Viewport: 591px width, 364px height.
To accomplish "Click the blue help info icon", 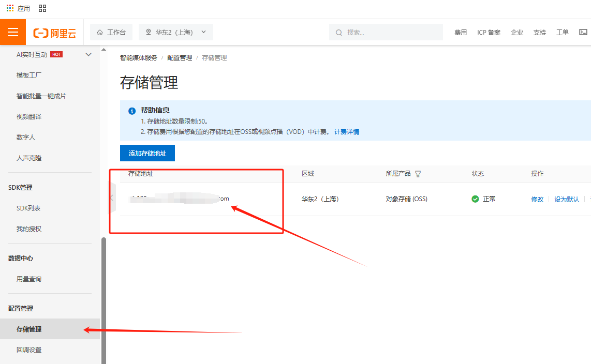I will click(x=132, y=111).
